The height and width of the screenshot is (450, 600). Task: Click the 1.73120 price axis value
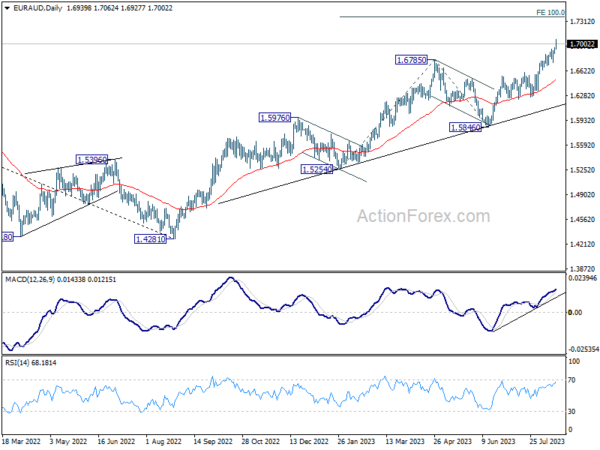[582, 22]
